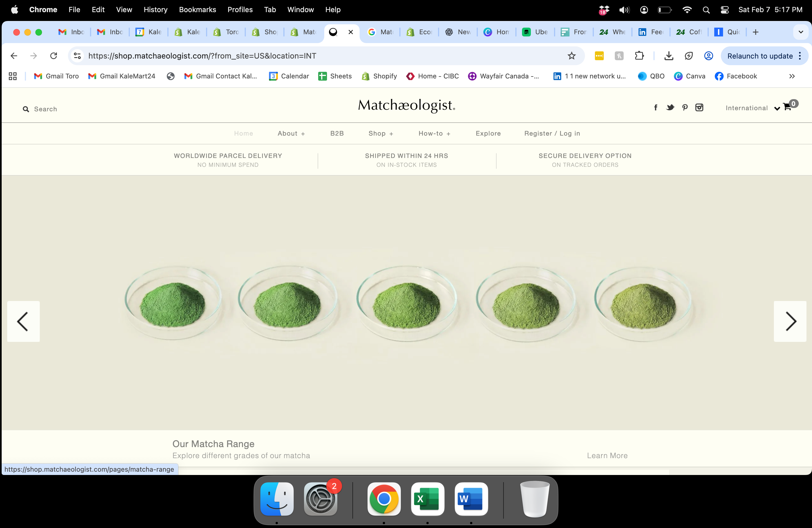Image resolution: width=812 pixels, height=528 pixels.
Task: Expand the How-to + menu
Action: [434, 134]
